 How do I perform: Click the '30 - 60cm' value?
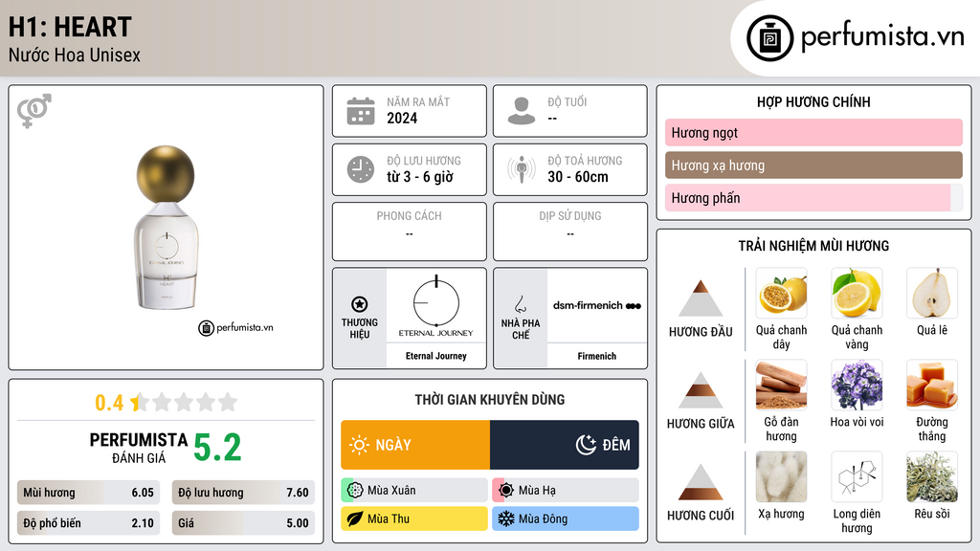tap(578, 177)
